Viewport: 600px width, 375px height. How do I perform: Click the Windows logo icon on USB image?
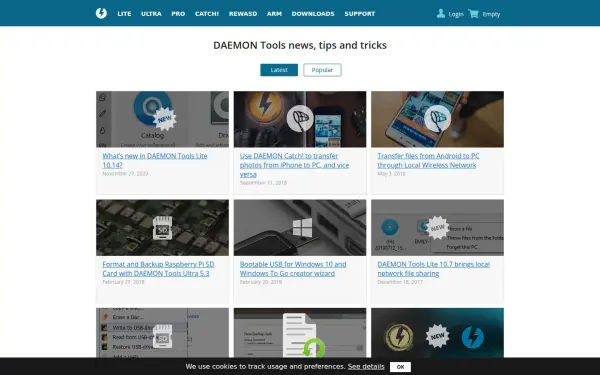[302, 228]
